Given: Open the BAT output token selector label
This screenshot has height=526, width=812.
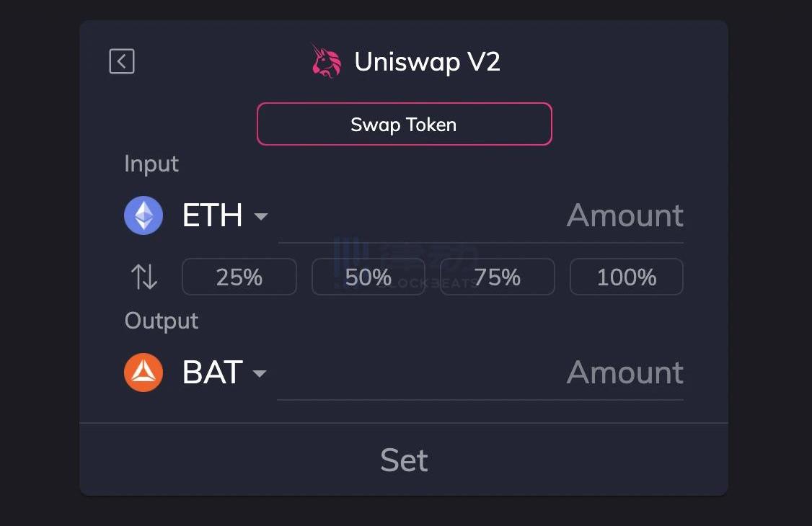Looking at the screenshot, I should (x=212, y=373).
